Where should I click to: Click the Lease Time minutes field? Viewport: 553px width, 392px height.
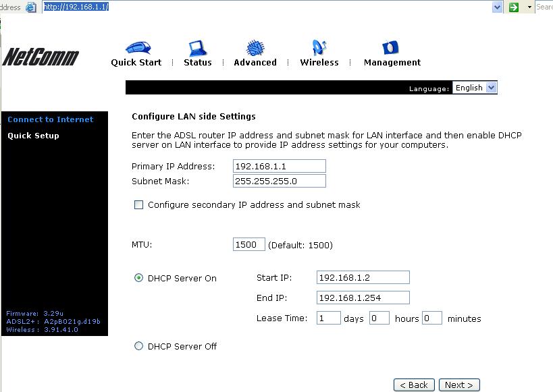point(432,318)
